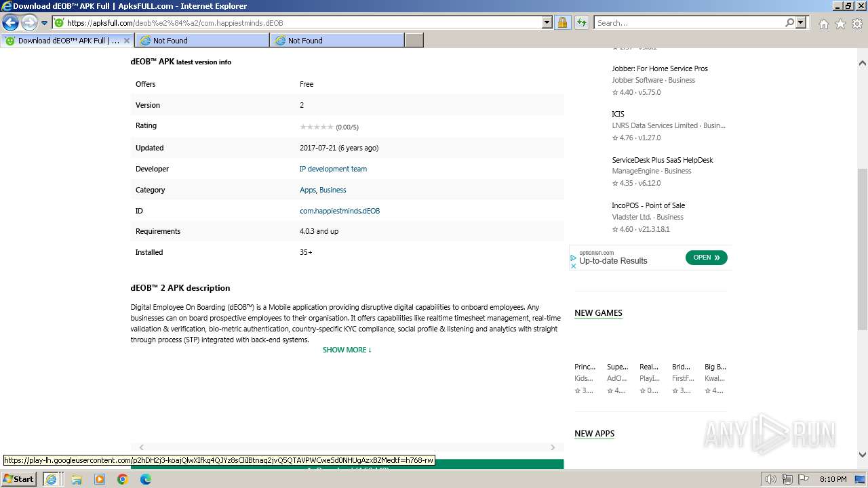Expand description with SHOW MORE
The width and height of the screenshot is (868, 488).
pyautogui.click(x=347, y=350)
